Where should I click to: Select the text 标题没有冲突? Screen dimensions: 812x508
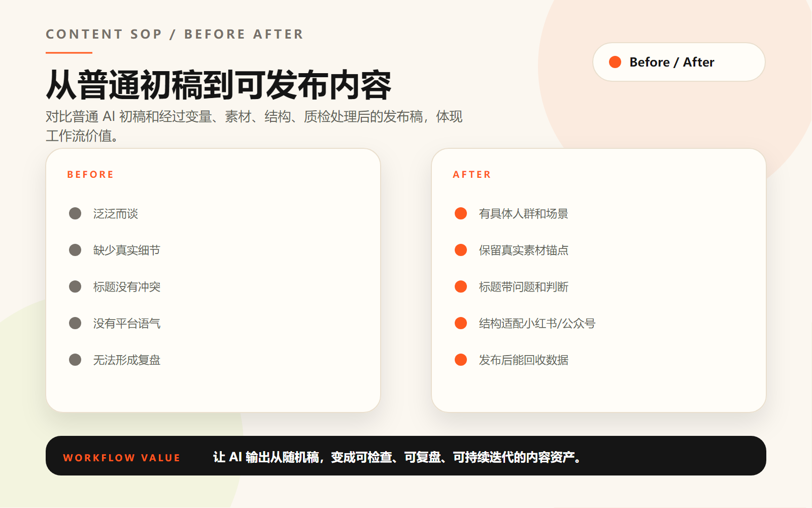[x=127, y=287]
